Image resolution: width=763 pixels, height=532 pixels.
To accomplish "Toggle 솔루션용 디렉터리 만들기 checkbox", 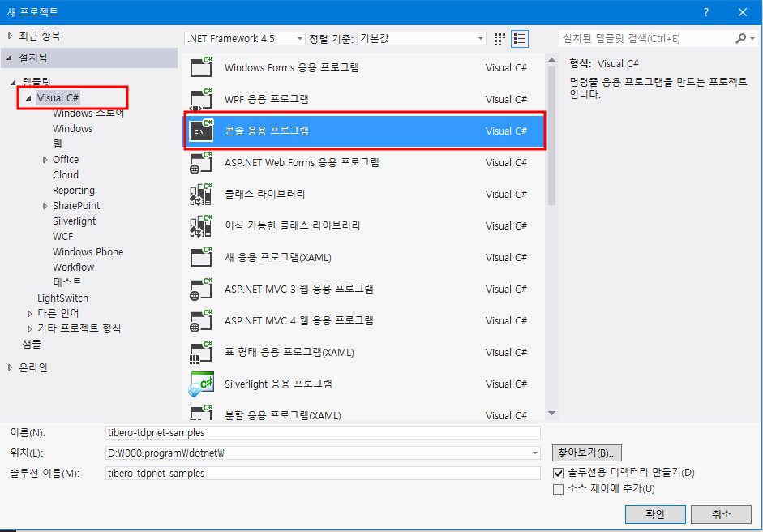I will (558, 473).
